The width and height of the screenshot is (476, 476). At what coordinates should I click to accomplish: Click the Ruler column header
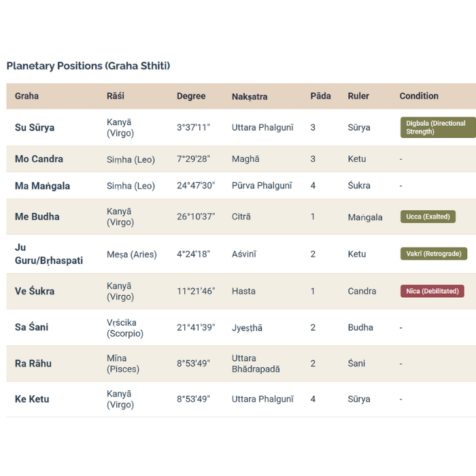358,96
